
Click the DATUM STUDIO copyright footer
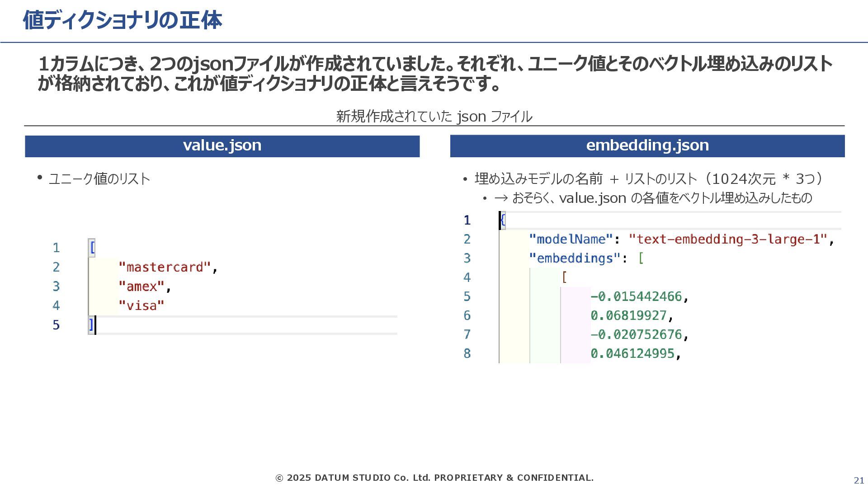[434, 478]
